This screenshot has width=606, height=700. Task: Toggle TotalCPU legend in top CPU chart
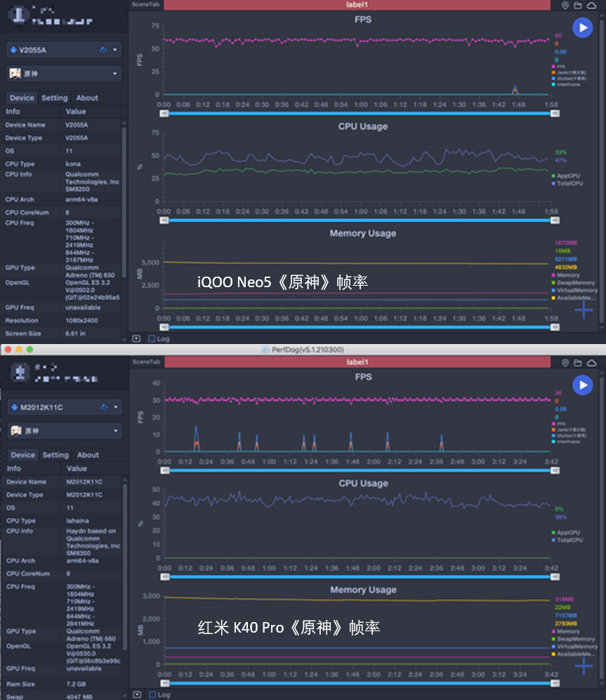coord(567,183)
